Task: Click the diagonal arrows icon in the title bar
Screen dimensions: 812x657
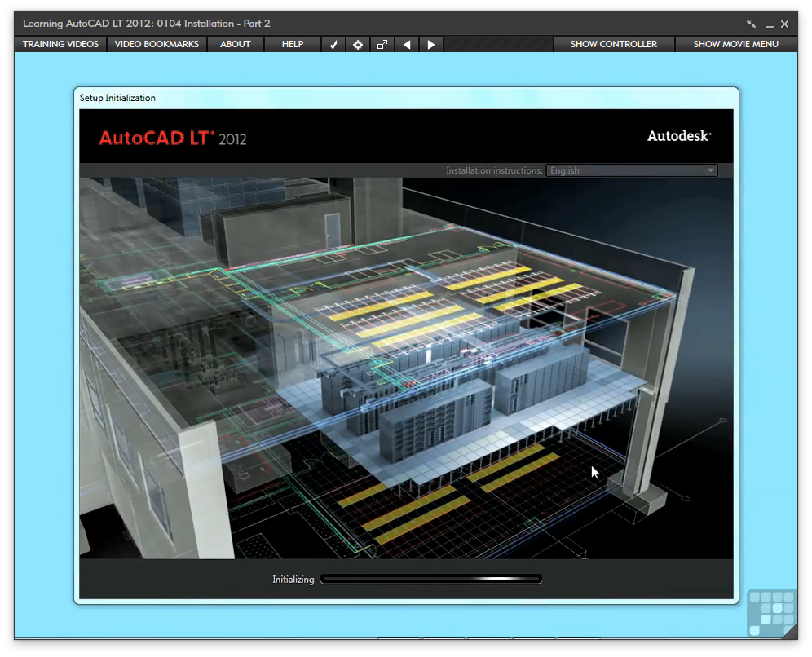Action: [x=750, y=24]
